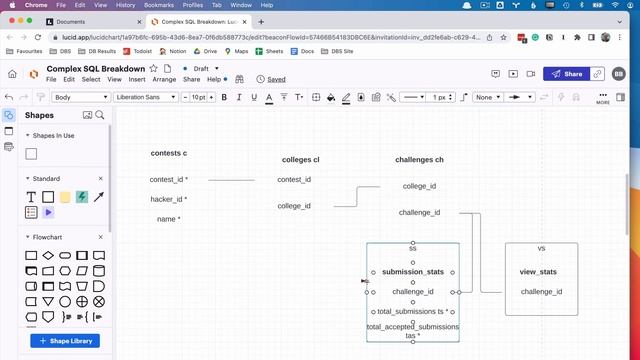Open the fill color bucket
This screenshot has height=360, width=640.
pos(331,97)
